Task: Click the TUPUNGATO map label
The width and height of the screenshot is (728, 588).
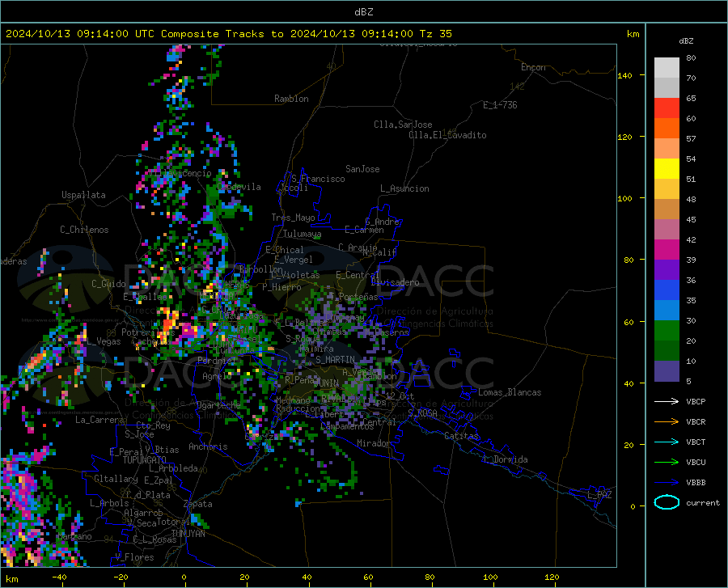Action: 145,460
